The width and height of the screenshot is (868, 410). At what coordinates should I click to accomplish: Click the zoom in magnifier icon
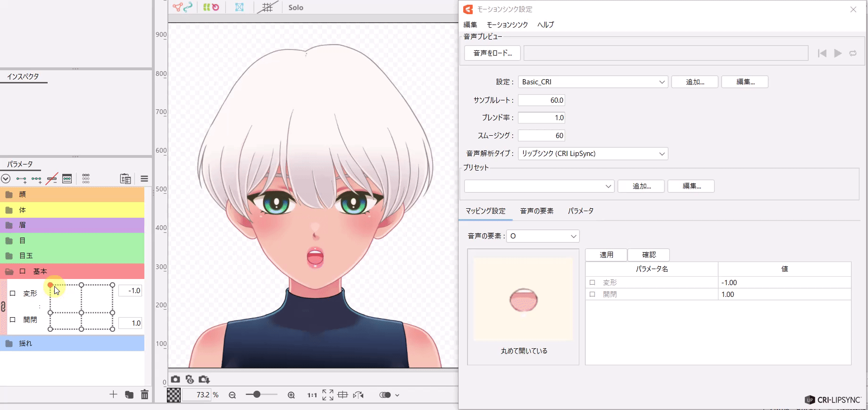(291, 395)
